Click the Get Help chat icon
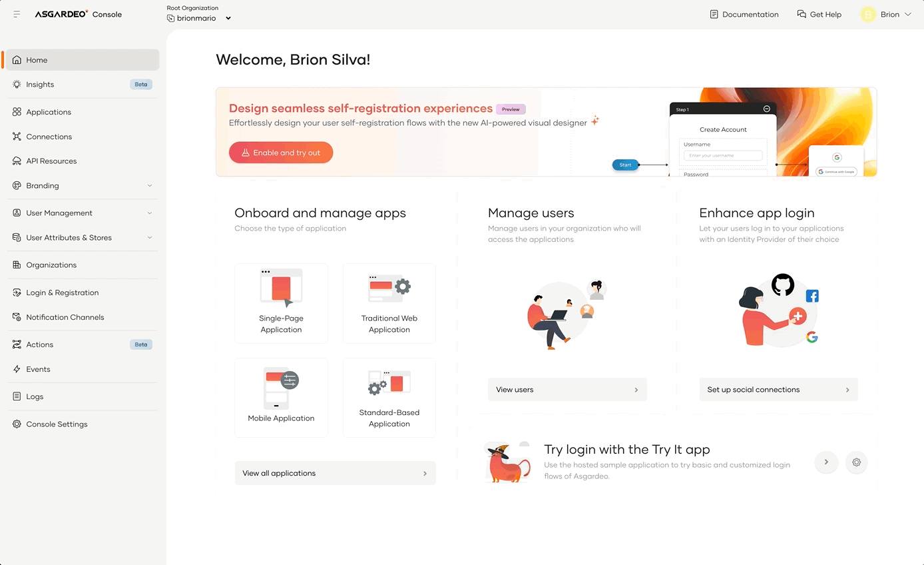The image size is (924, 565). click(x=802, y=14)
